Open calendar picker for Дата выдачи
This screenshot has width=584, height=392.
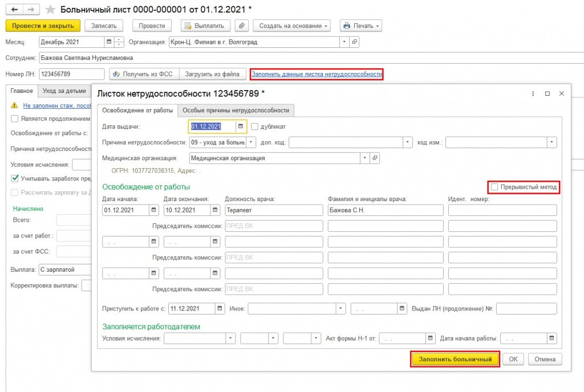[241, 126]
